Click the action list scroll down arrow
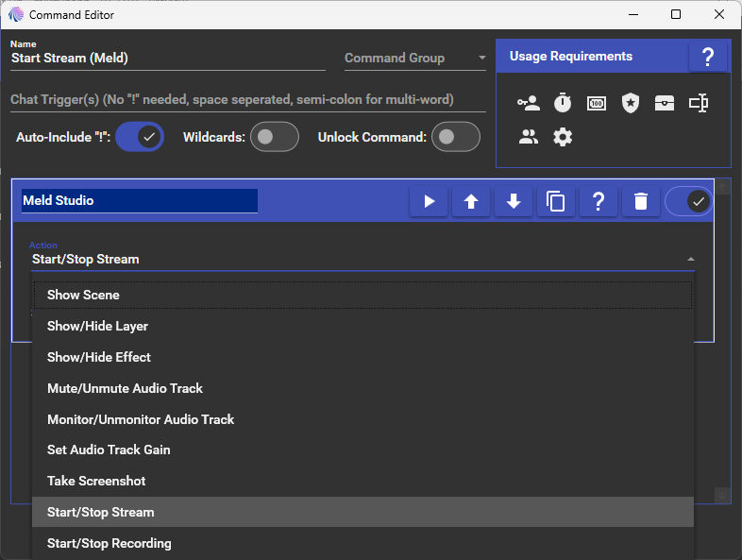The height and width of the screenshot is (560, 742). point(722,495)
